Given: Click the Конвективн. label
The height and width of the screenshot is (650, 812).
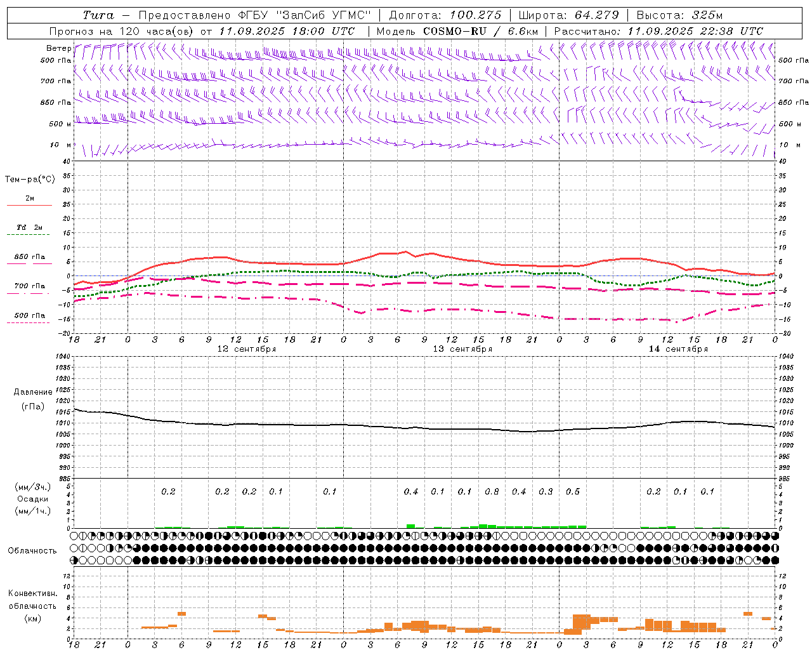Looking at the screenshot, I should pyautogui.click(x=32, y=594).
